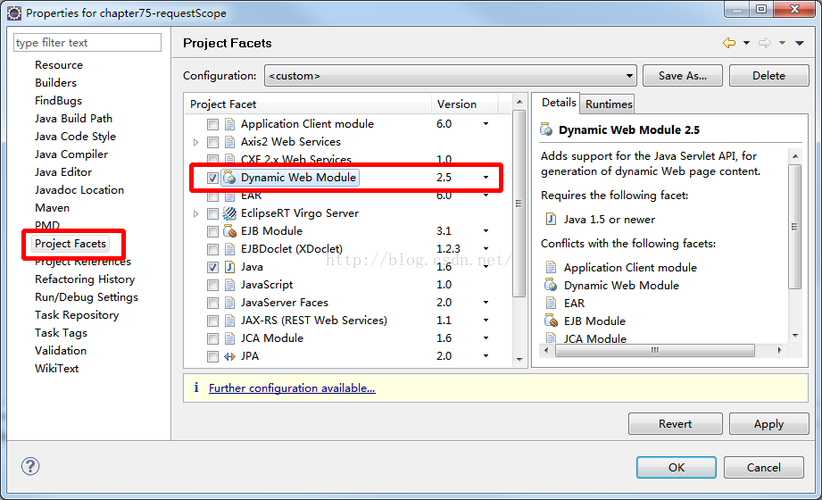822x500 pixels.
Task: Open the Dynamic Web Module version dropdown
Action: (x=486, y=178)
